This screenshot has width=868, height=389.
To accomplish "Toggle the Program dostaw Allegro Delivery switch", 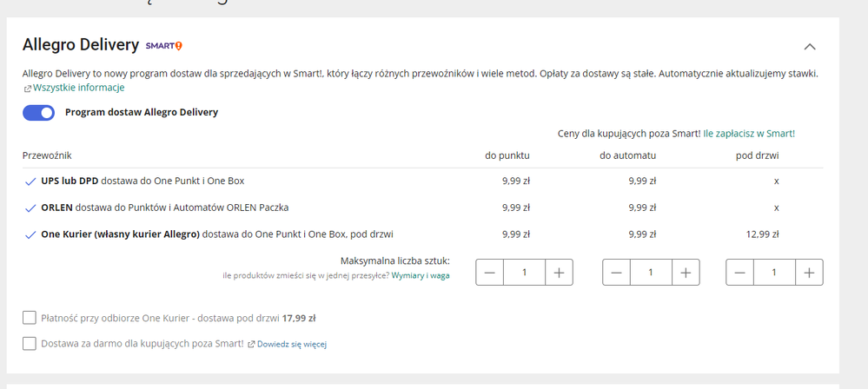I will click(x=39, y=113).
